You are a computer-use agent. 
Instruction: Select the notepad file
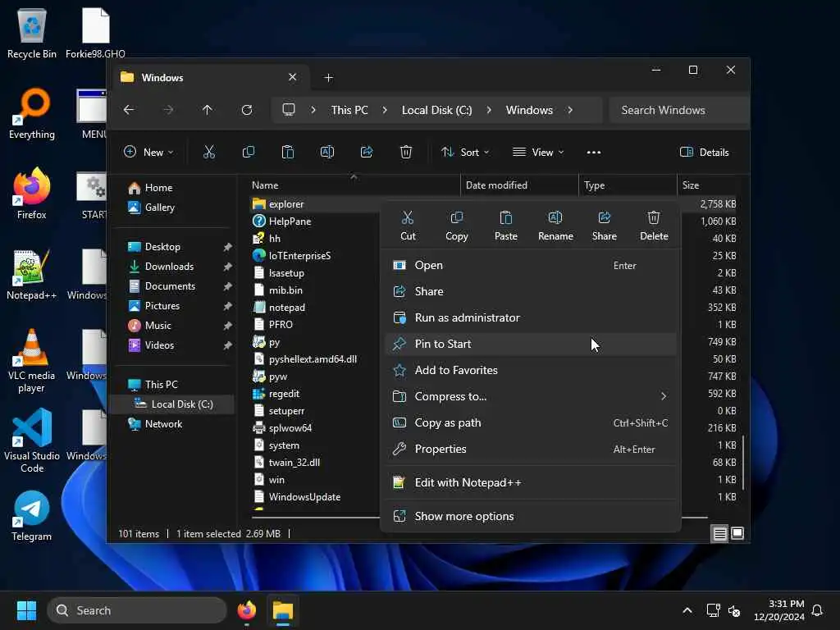(286, 308)
